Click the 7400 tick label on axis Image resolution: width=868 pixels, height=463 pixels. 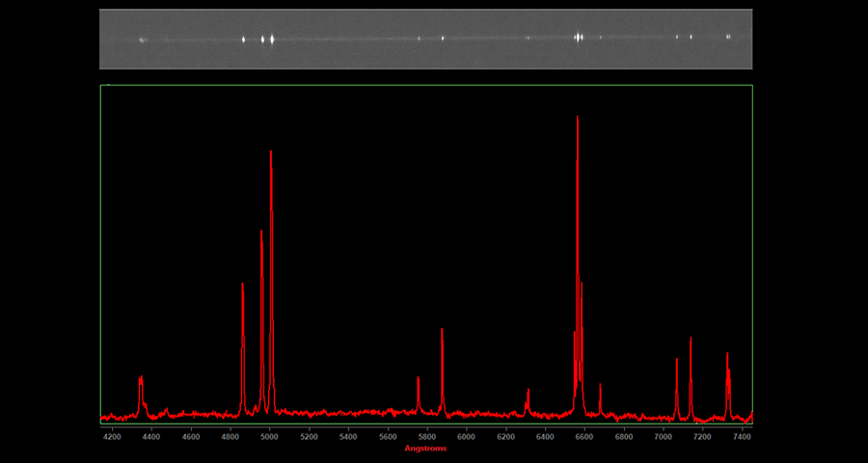pos(742,437)
